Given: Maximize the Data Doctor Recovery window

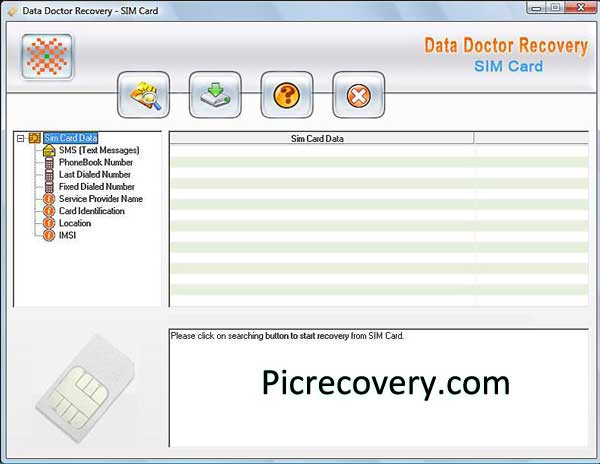Looking at the screenshot, I should pos(556,8).
